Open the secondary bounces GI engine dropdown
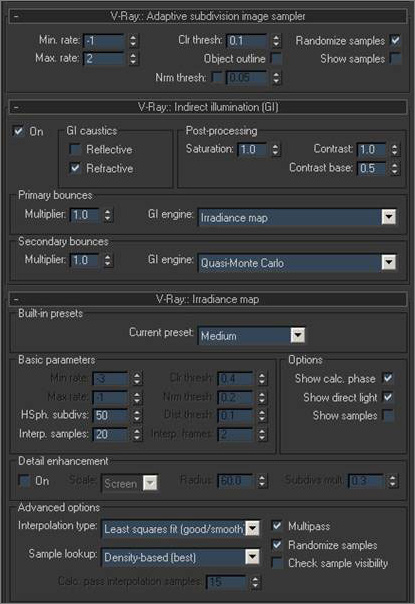415x604 pixels. (x=388, y=262)
